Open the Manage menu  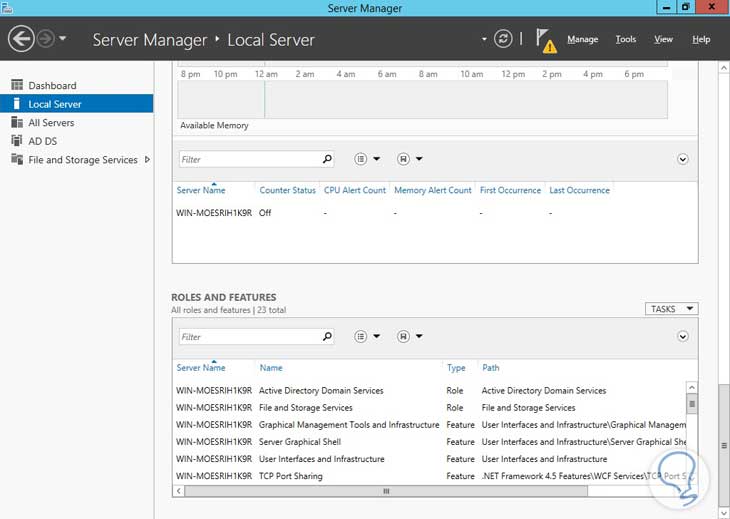(582, 40)
